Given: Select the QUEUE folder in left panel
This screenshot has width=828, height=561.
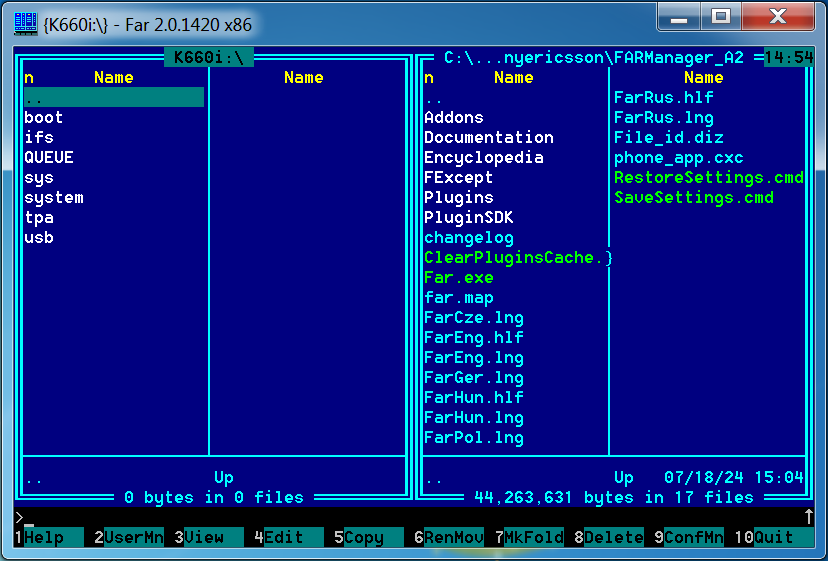Looking at the screenshot, I should [x=49, y=157].
